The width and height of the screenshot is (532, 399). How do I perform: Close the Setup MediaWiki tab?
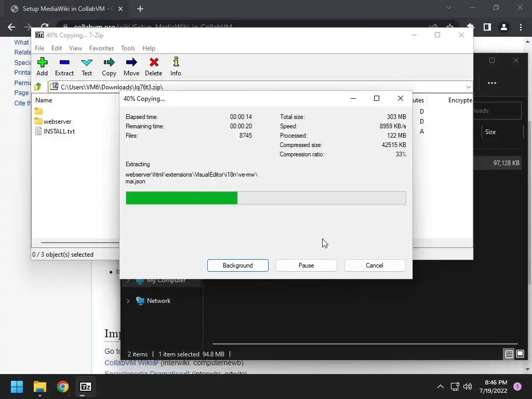[121, 9]
